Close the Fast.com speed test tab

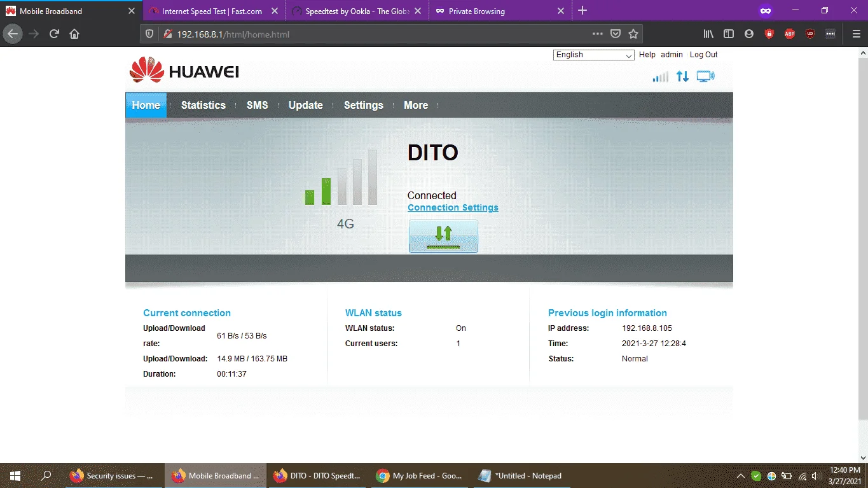click(x=275, y=11)
